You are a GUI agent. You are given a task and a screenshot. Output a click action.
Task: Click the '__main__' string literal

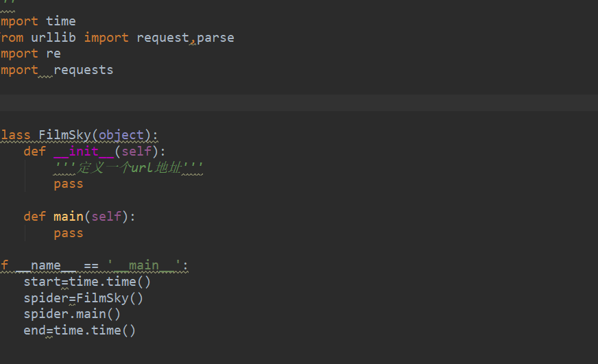[144, 265]
